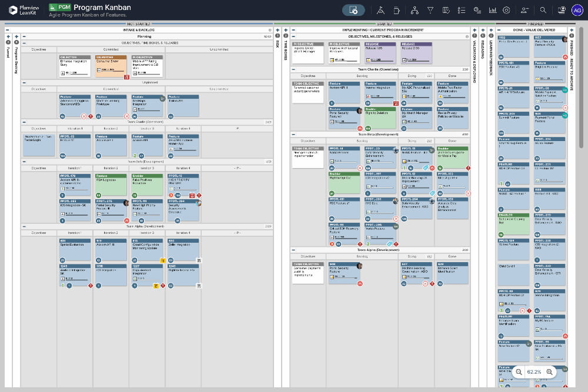Open the board analytics bar chart icon
588x392 pixels.
tap(493, 10)
